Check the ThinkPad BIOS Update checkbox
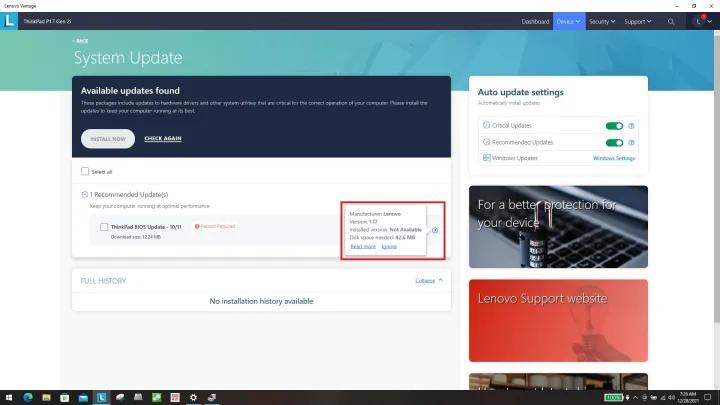Screen dimensions: 720x405 click(104, 227)
